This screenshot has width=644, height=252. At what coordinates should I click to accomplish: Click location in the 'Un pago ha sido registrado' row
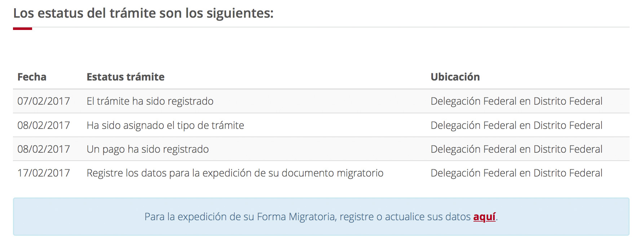point(516,149)
